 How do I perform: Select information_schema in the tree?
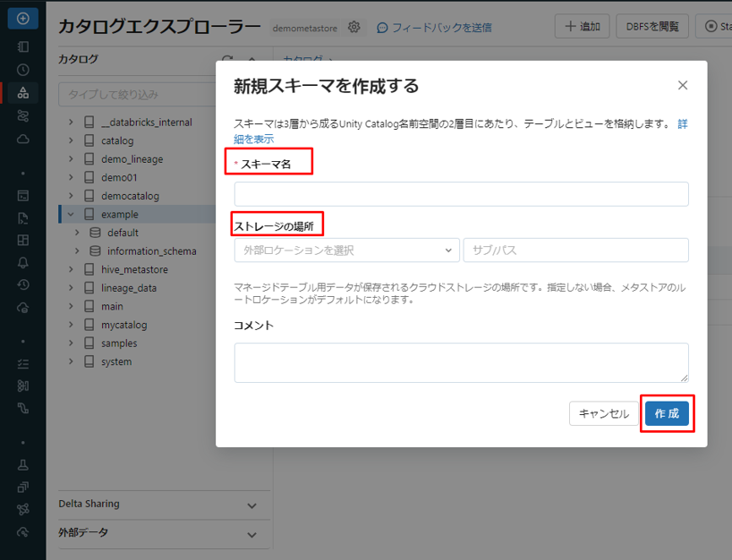[151, 251]
